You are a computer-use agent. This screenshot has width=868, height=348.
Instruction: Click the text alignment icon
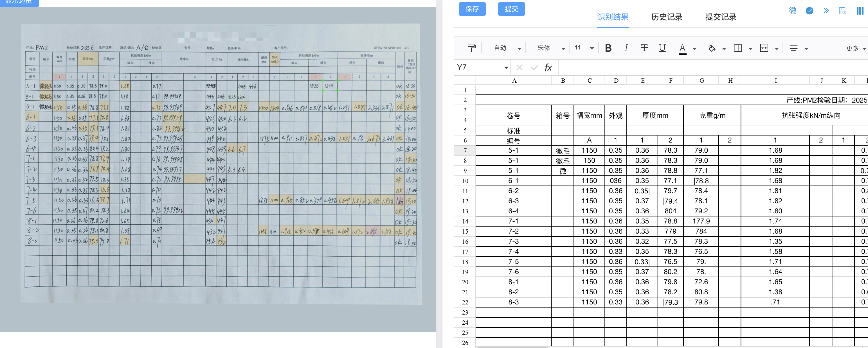coord(793,48)
